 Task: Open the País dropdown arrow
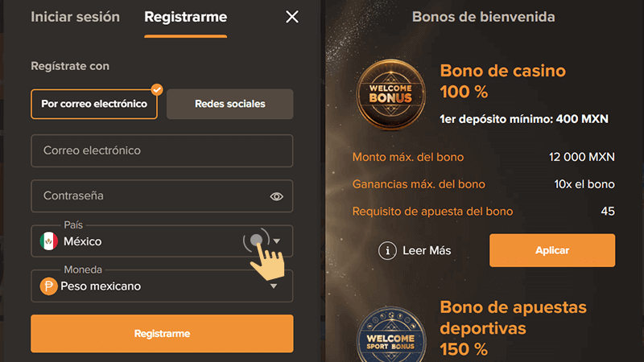(277, 241)
